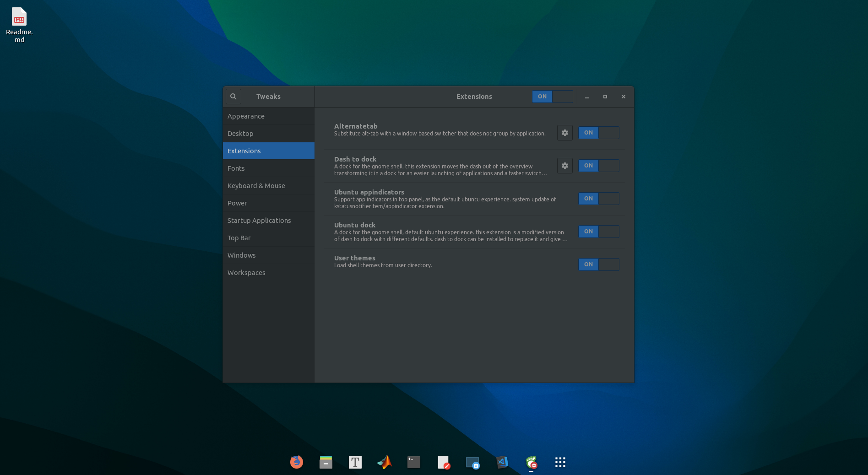Toggle the global Extensions switch in header
This screenshot has width=868, height=475.
click(x=553, y=97)
